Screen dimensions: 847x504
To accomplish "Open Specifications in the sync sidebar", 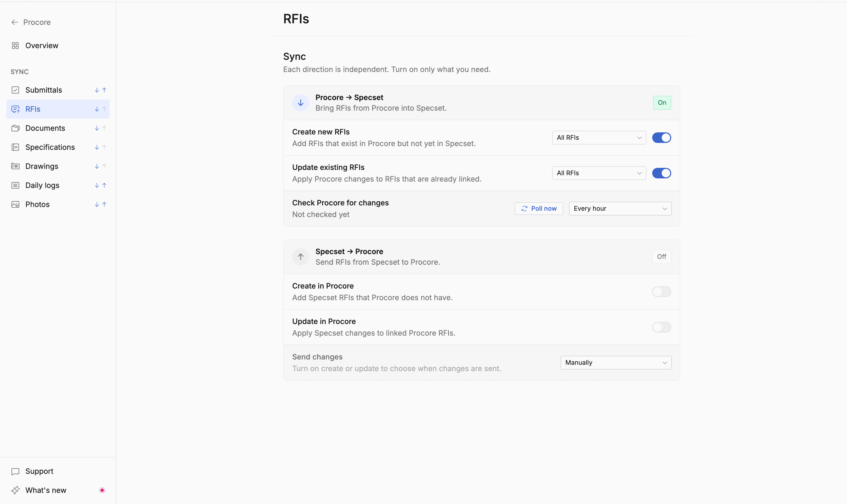I will coord(58,147).
